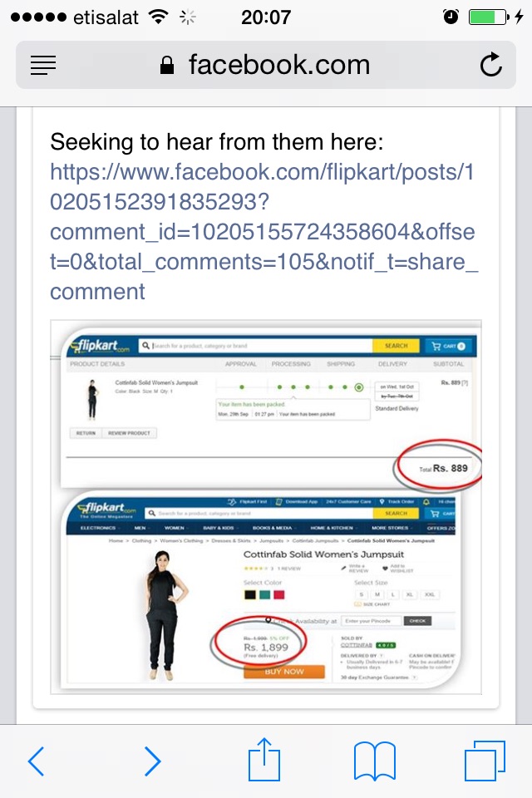This screenshot has width=532, height=798.
Task: Choose the green color swatch
Action: (x=264, y=594)
